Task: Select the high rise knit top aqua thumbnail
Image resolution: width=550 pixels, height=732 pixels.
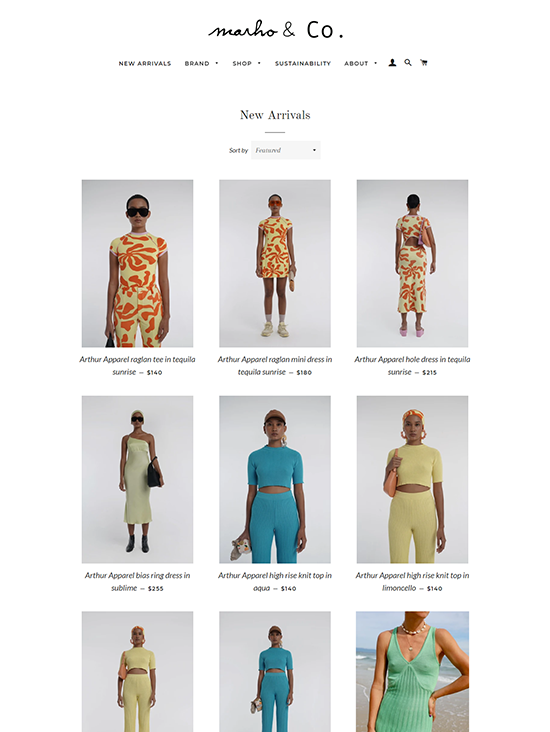Action: click(275, 479)
